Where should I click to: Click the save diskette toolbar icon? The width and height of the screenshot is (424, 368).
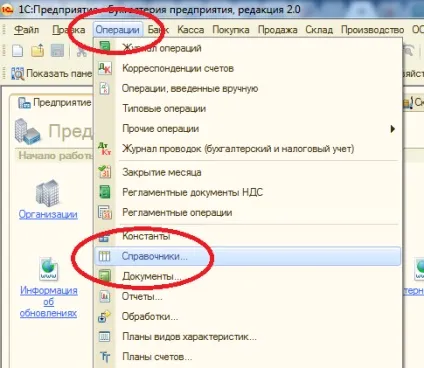tap(57, 51)
